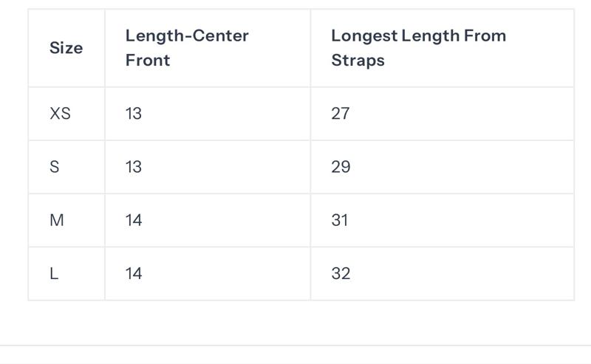Image resolution: width=591 pixels, height=364 pixels.
Task: Click the strap length value 31
Action: click(x=340, y=220)
